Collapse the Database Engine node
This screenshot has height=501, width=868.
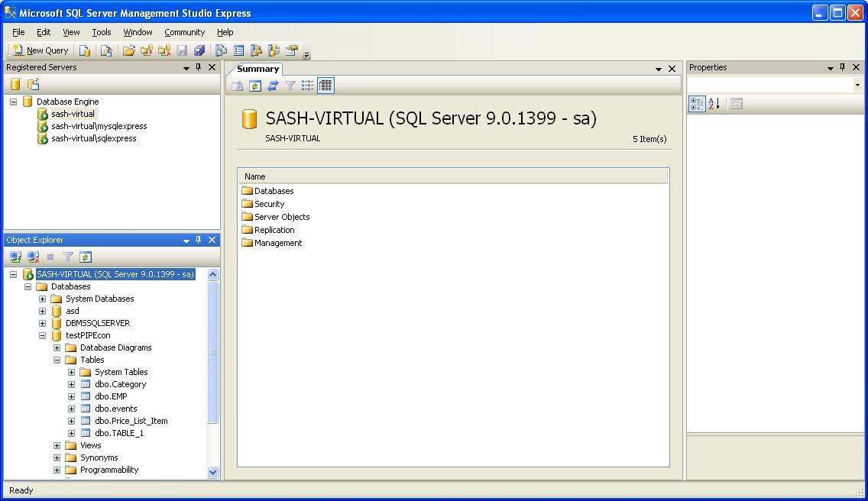[13, 102]
